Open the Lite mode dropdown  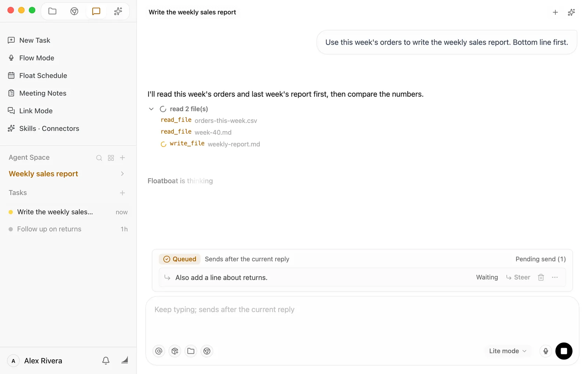tap(508, 351)
